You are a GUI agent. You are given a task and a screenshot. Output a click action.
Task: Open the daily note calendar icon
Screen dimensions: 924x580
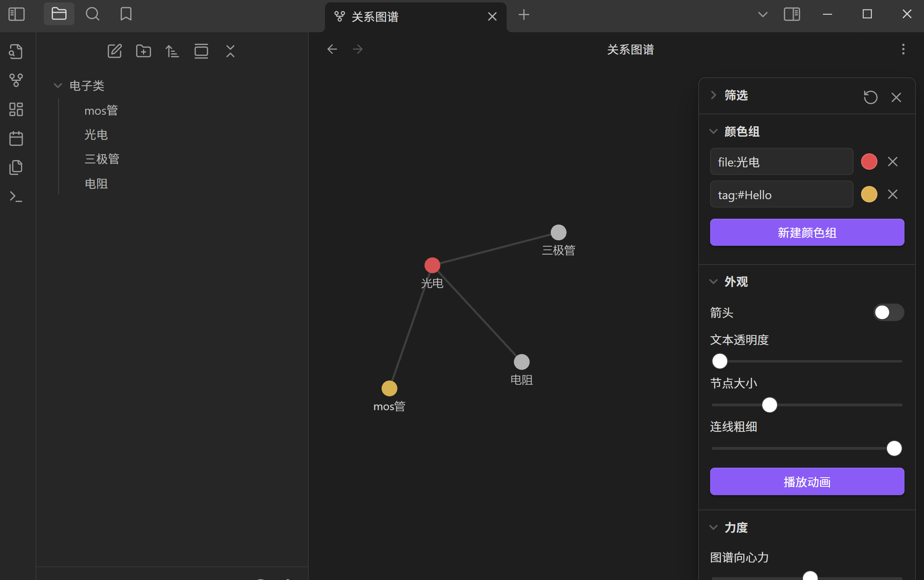click(16, 138)
